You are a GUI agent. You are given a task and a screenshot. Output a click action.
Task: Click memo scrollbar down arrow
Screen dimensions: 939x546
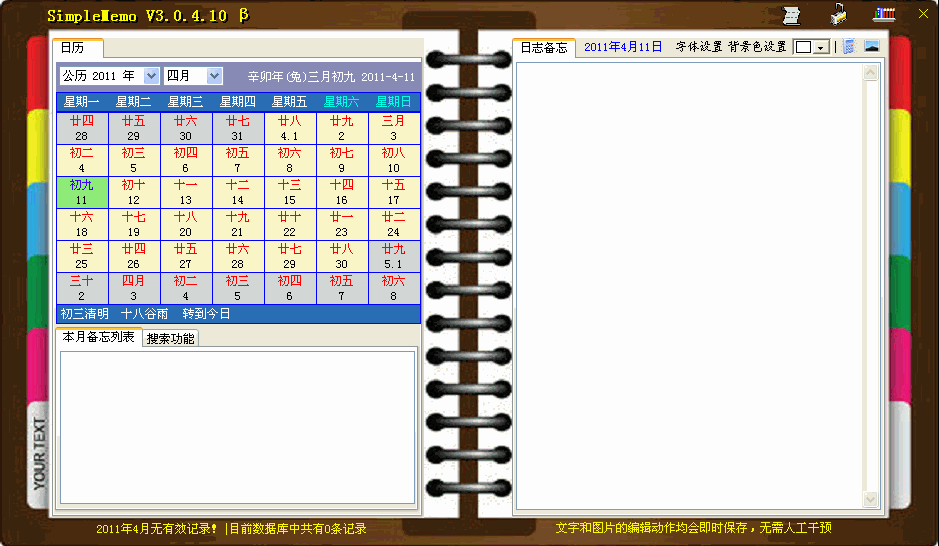pos(870,499)
